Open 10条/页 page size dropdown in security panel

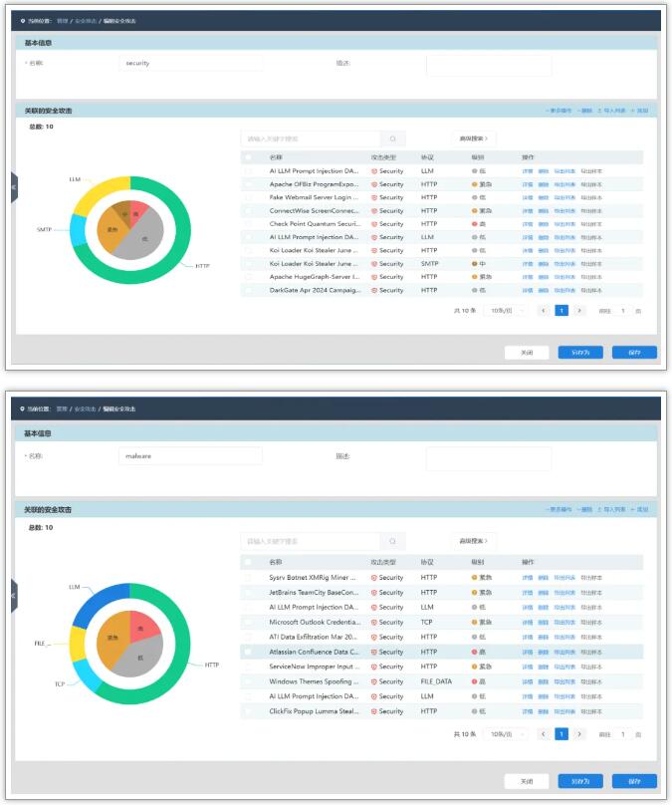pyautogui.click(x=501, y=311)
